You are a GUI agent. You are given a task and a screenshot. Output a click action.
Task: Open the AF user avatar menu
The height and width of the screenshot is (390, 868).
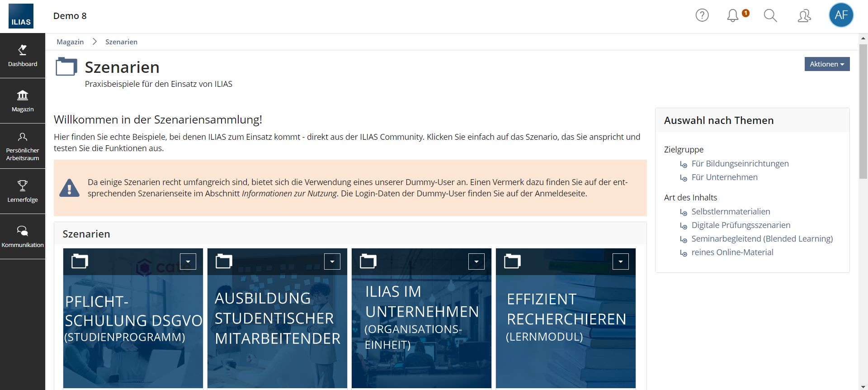pyautogui.click(x=841, y=15)
